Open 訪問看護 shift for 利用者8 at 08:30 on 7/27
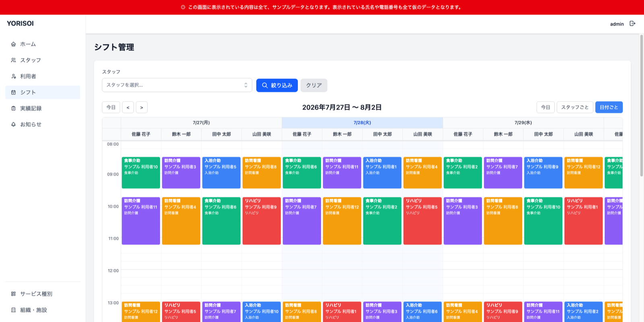Viewport: 644px width, 322px height. click(262, 173)
